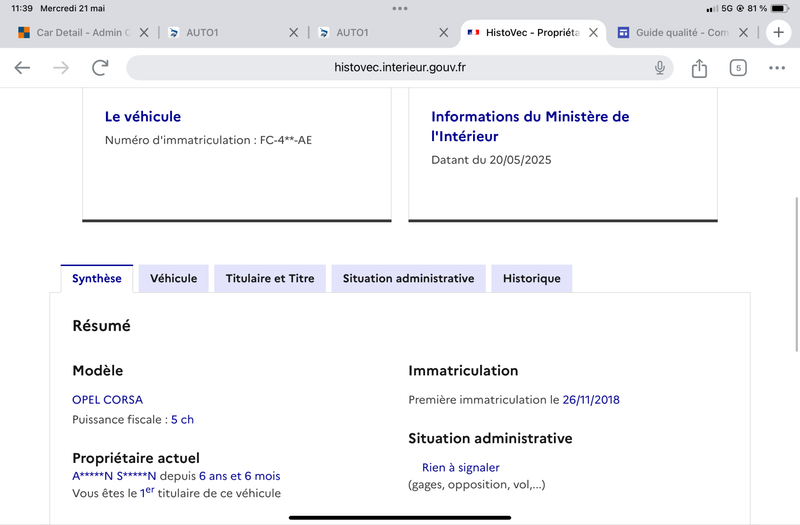Open the Situation administrative tab

coord(408,279)
